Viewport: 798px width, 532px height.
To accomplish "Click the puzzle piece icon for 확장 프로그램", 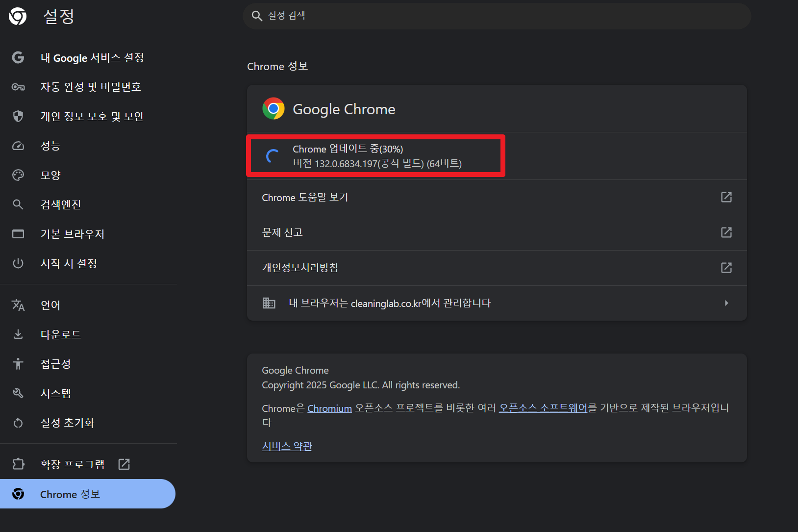I will [18, 464].
